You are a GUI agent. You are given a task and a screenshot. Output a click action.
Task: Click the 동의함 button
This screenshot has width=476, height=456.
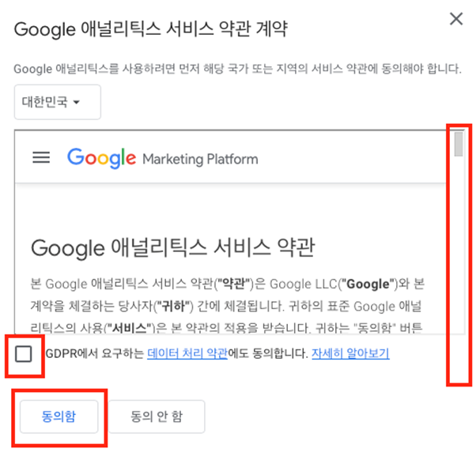pyautogui.click(x=59, y=416)
